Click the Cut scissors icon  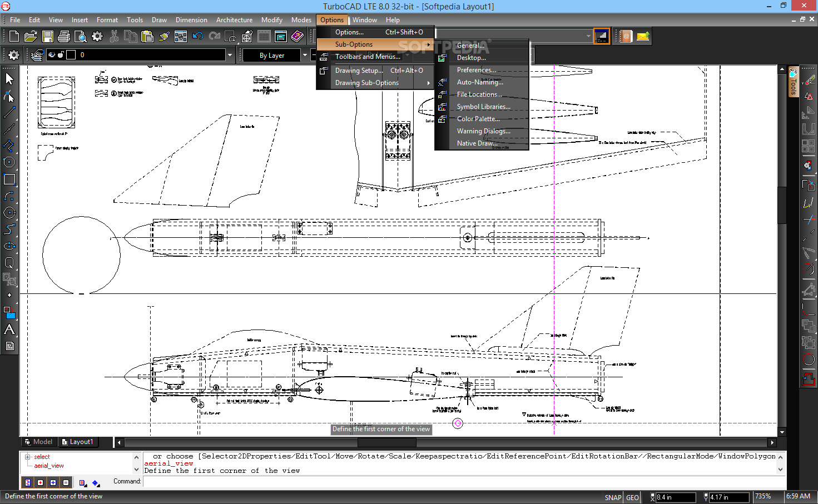point(114,37)
